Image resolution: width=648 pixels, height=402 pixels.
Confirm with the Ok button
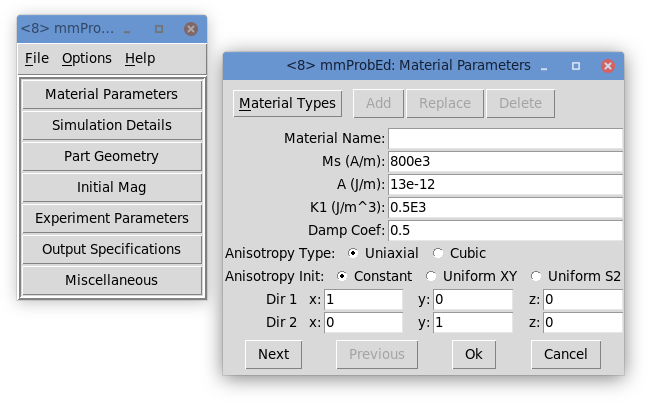[x=473, y=354]
